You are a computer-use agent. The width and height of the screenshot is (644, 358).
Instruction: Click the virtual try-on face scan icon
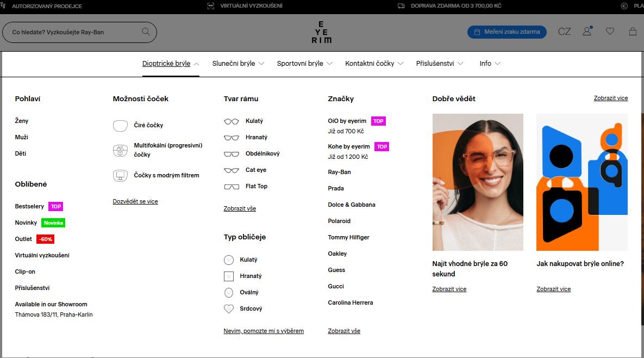211,6
